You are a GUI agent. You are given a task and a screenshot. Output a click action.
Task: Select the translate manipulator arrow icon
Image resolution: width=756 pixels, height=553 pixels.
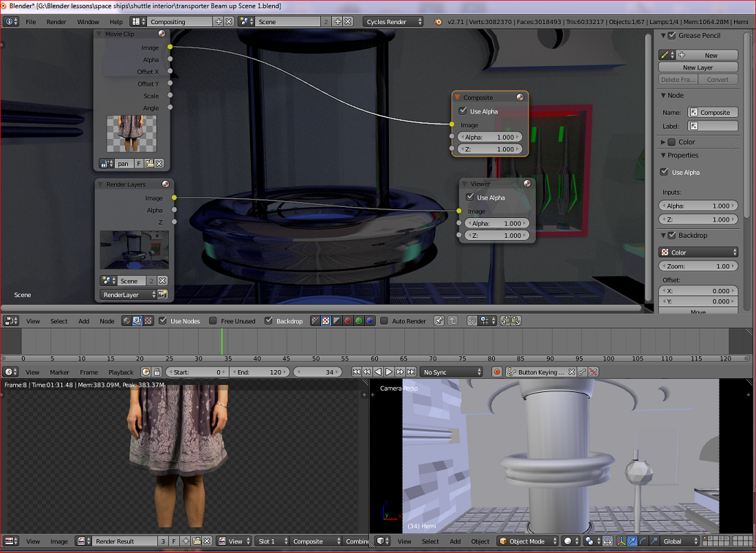pos(632,541)
